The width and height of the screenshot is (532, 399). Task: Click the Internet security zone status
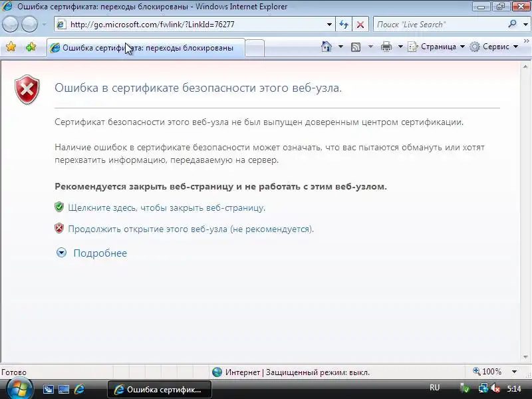coord(291,372)
